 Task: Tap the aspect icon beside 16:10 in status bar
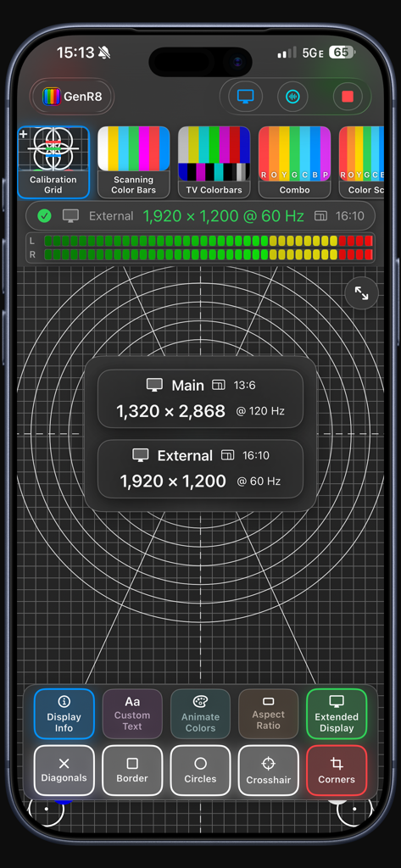tap(320, 216)
